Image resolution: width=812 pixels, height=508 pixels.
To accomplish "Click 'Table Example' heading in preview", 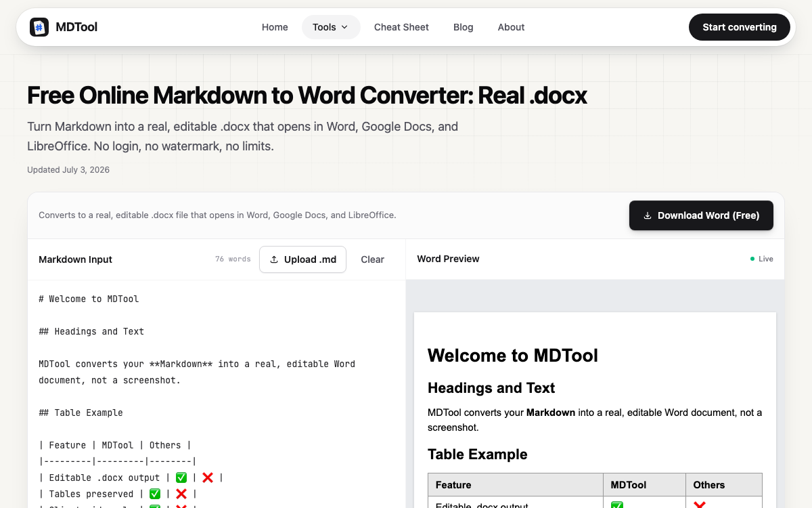I will click(x=478, y=454).
